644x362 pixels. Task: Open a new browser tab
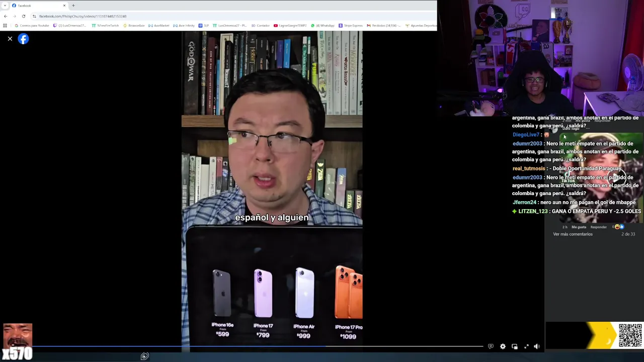point(73,6)
